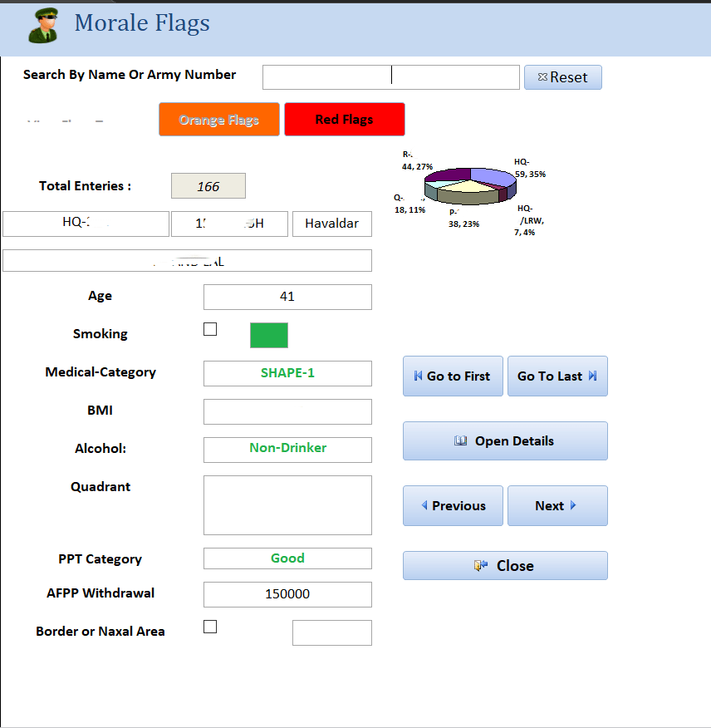This screenshot has height=728, width=711.
Task: Go to the Previous record
Action: point(453,506)
